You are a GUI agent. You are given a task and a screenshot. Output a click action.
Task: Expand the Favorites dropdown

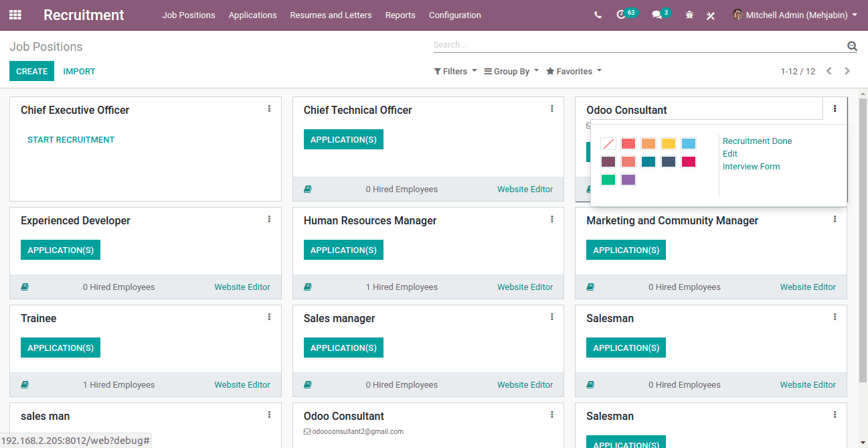coord(574,71)
